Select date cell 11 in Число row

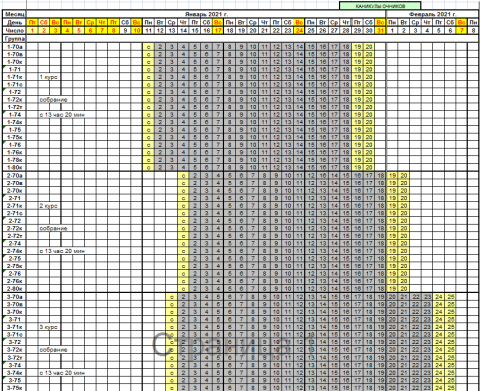pyautogui.click(x=148, y=30)
